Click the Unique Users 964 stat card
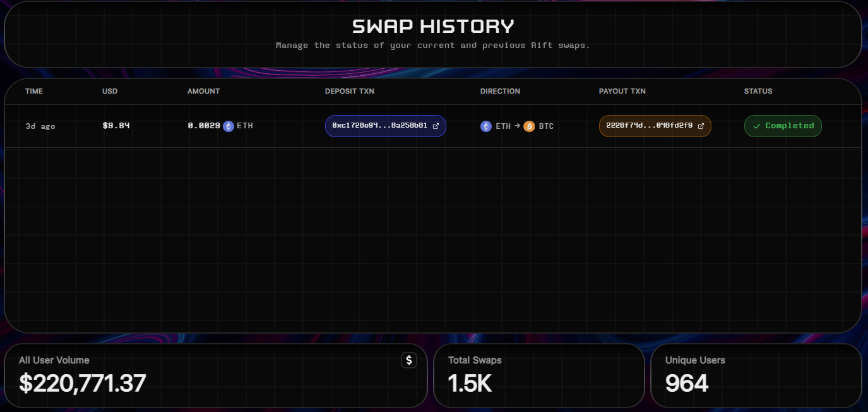The width and height of the screenshot is (868, 412). [x=756, y=376]
